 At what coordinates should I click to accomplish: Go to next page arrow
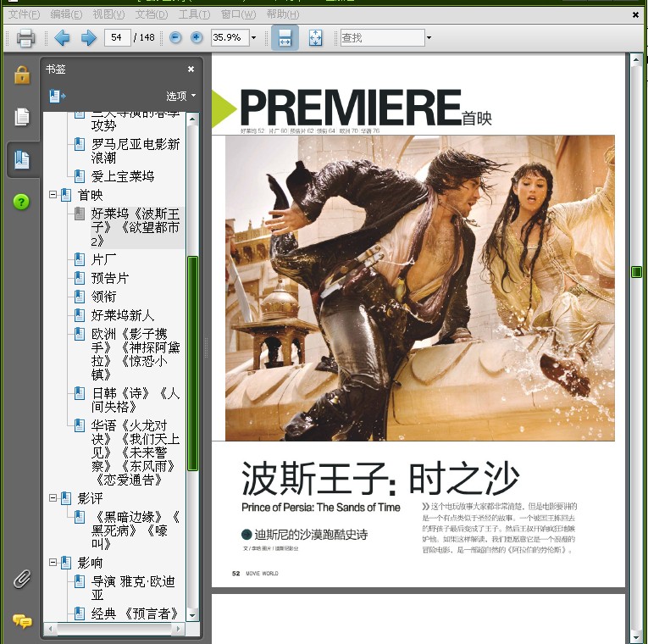[x=88, y=37]
